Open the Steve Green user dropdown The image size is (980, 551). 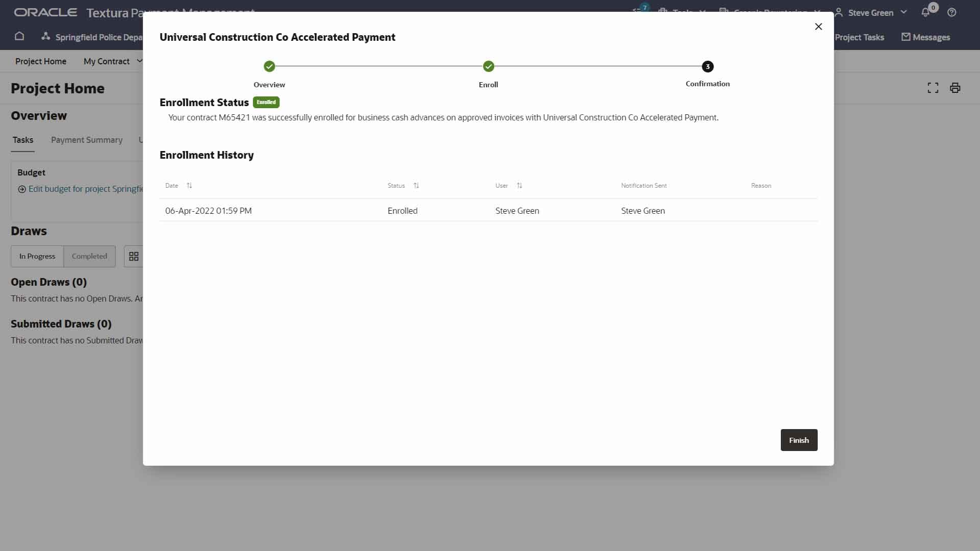(872, 13)
